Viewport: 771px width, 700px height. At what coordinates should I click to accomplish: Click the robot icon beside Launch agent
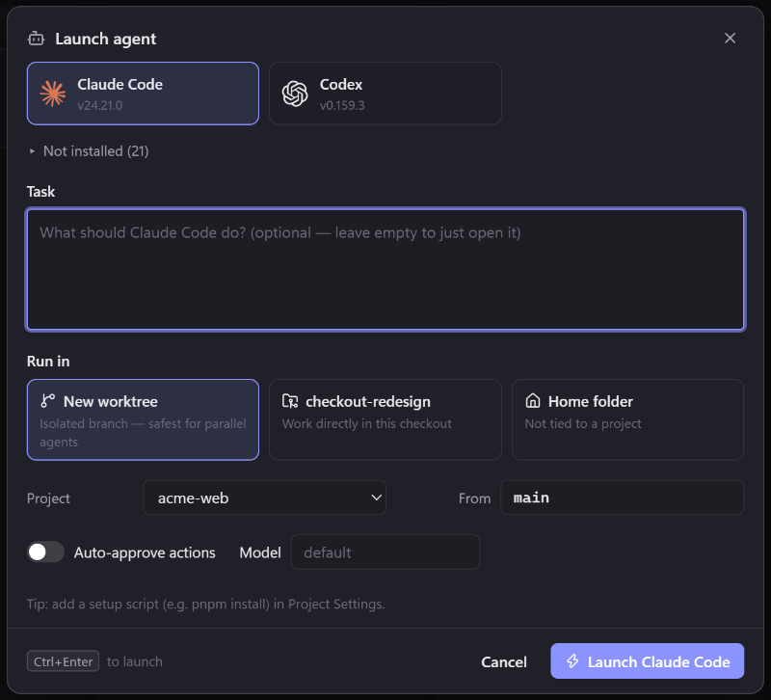(36, 39)
